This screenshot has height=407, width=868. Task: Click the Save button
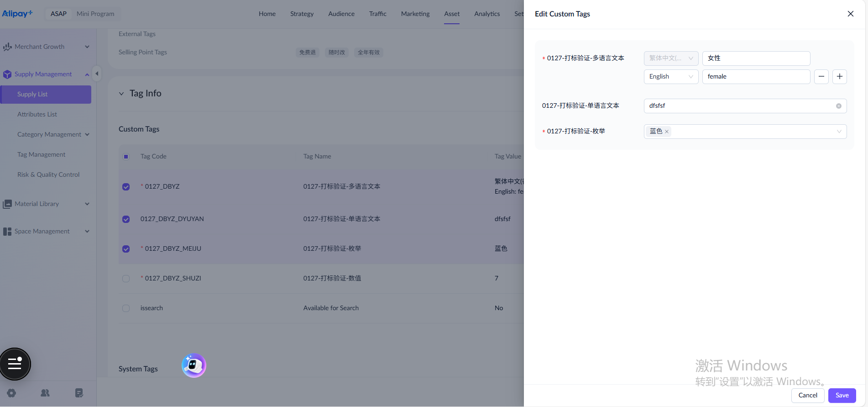point(842,395)
